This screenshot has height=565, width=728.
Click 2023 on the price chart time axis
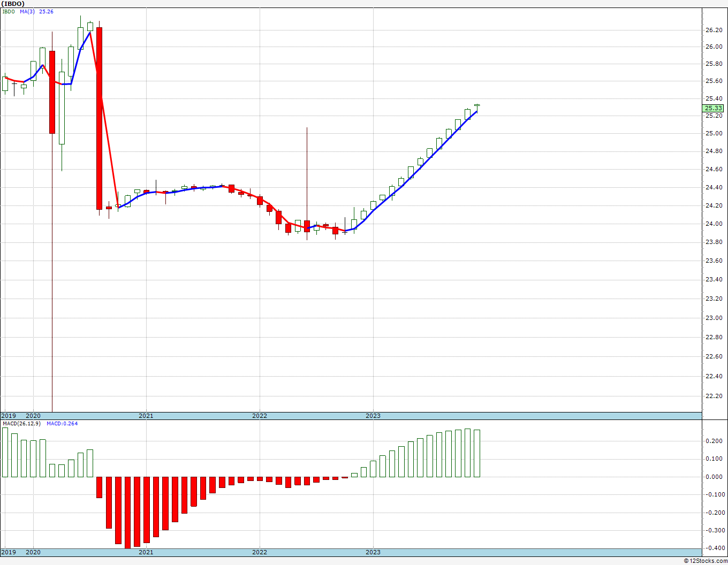[373, 416]
